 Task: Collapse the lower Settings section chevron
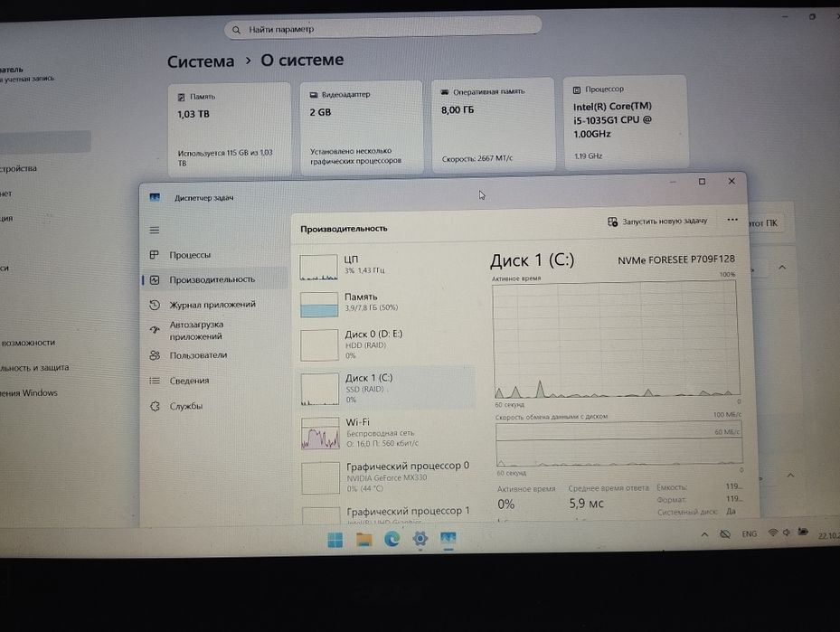coord(790,475)
